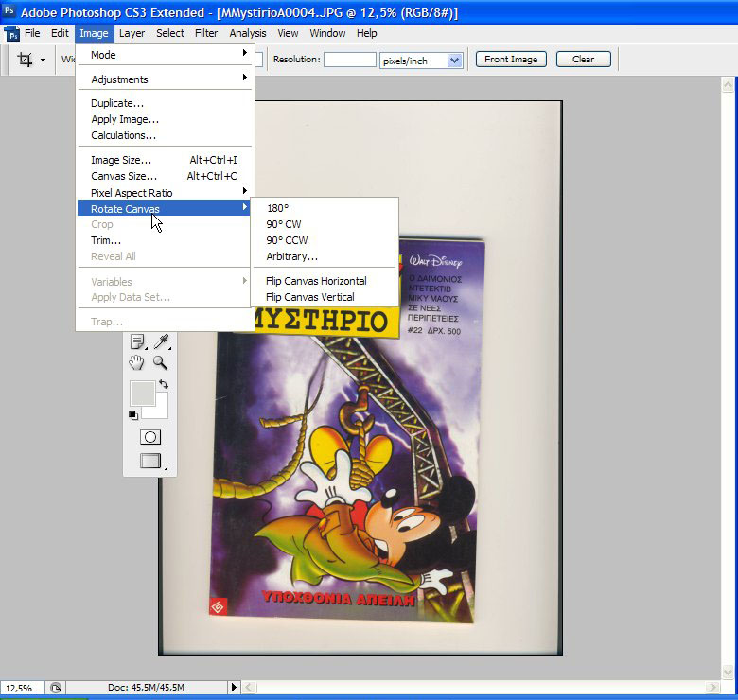Open the Edit menu
Screen dimensions: 738x700
pos(60,33)
